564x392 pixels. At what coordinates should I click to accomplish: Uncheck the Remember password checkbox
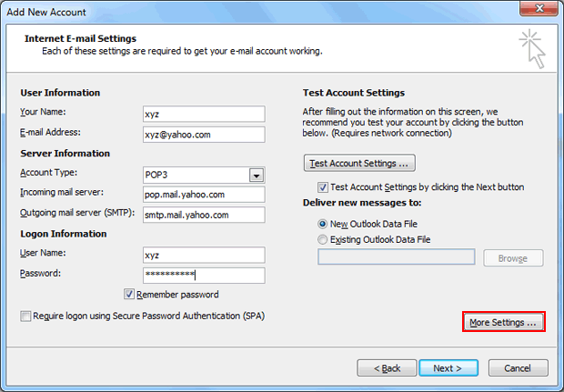[x=129, y=294]
